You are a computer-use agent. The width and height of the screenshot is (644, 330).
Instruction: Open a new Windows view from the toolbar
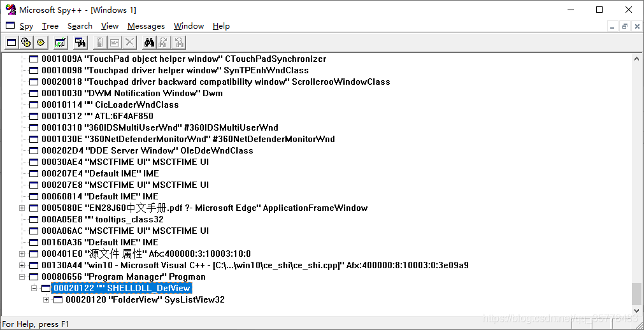tap(11, 42)
